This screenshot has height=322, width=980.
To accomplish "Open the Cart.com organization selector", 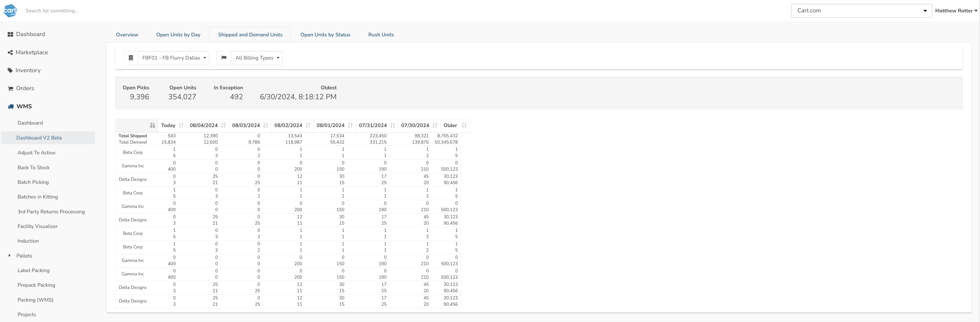I will (x=861, y=11).
